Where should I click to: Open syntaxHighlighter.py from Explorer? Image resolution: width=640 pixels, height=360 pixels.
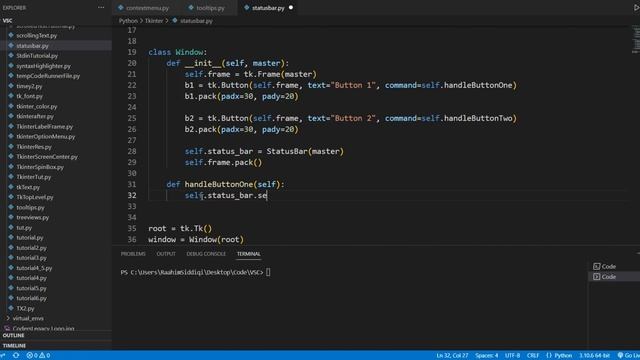point(43,66)
